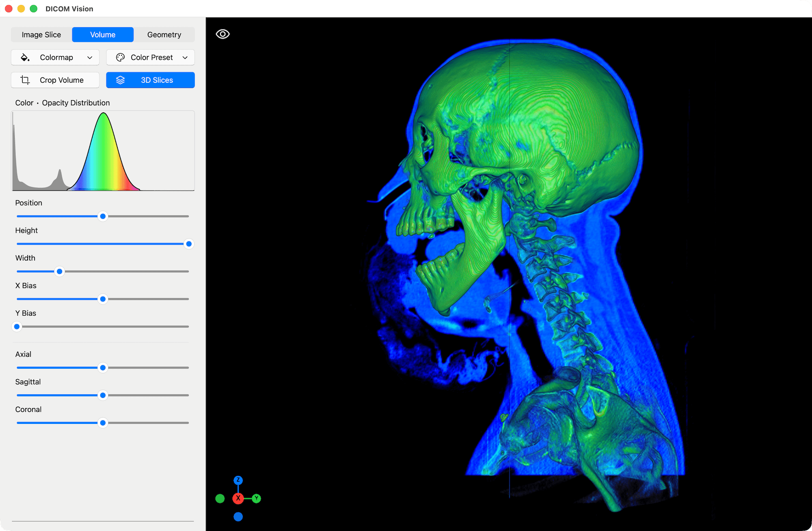Expand the Color Preset chevron

point(185,57)
